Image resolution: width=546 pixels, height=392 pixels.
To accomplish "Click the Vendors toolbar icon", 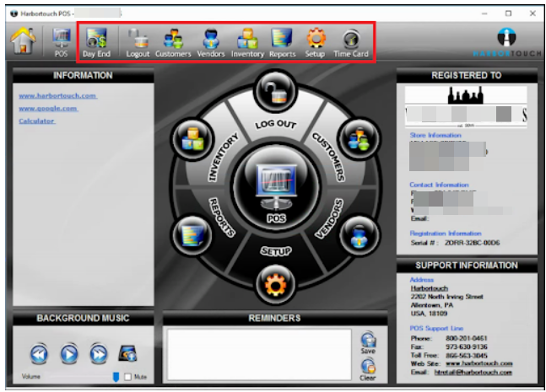I will (210, 42).
